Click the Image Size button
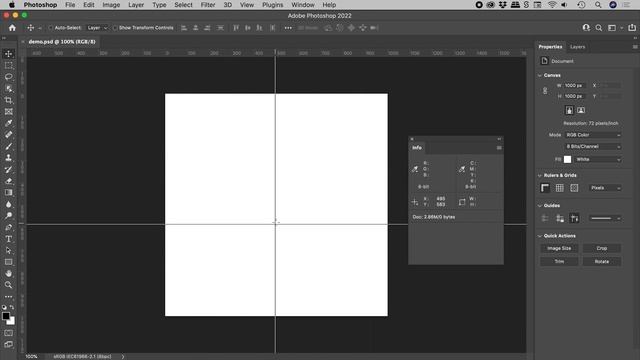Screen dimensions: 640x360 (559, 248)
